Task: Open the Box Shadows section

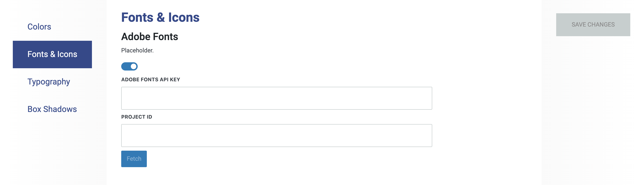Action: coord(52,109)
